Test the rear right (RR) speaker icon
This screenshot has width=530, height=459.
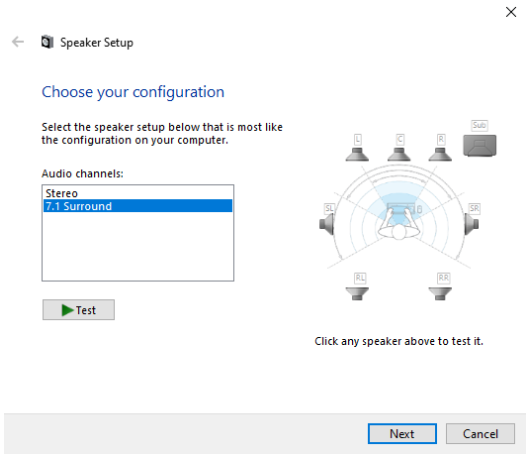pos(440,293)
